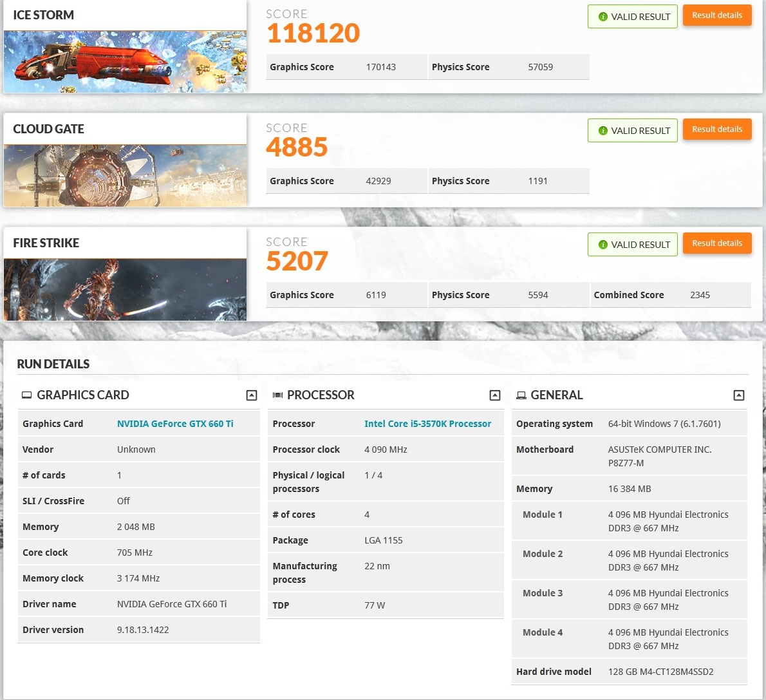
Task: Select the Vendor value Unknown
Action: (x=136, y=449)
